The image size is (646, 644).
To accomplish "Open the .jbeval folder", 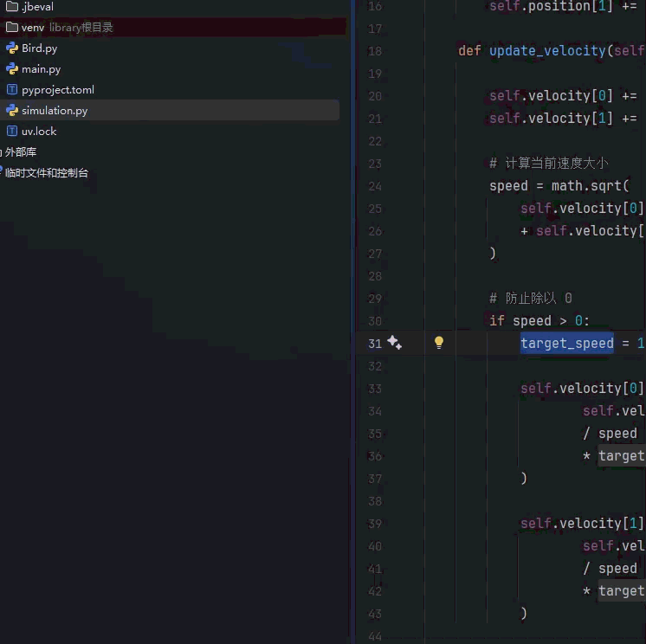I will coord(37,7).
